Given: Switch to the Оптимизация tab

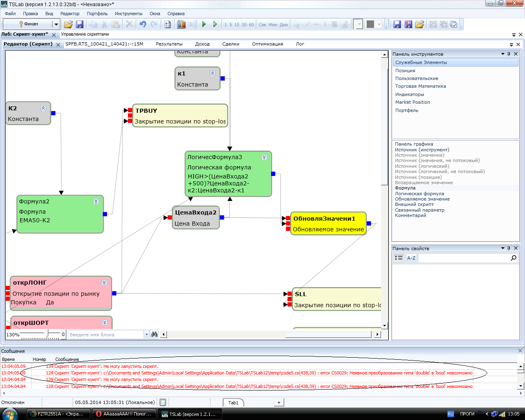Looking at the screenshot, I should [267, 44].
